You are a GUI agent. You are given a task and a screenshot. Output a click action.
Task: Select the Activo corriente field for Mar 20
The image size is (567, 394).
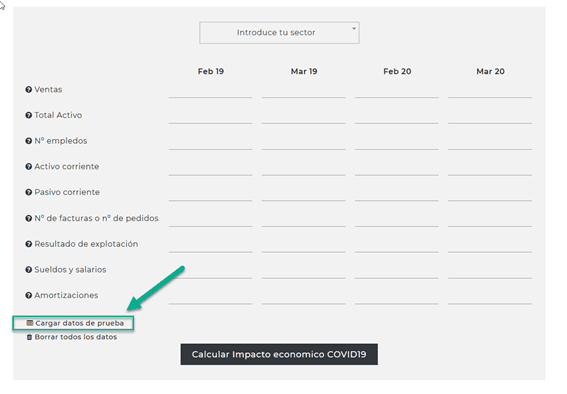pos(490,168)
